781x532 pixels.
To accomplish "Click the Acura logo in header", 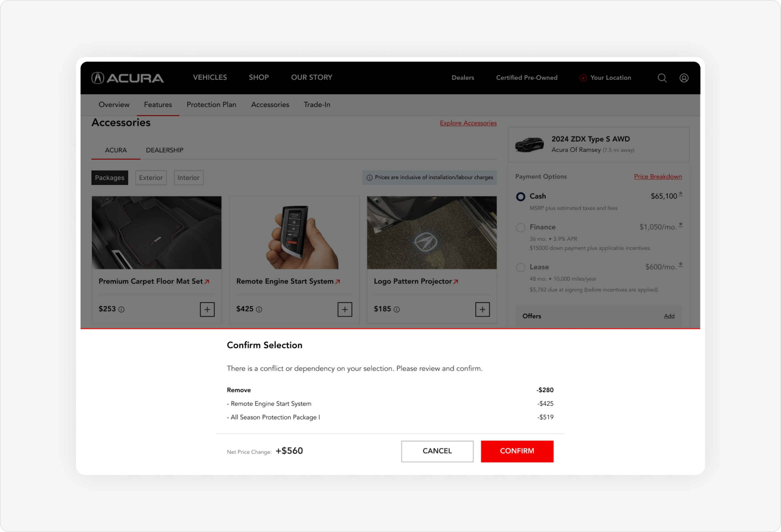I will 127,78.
